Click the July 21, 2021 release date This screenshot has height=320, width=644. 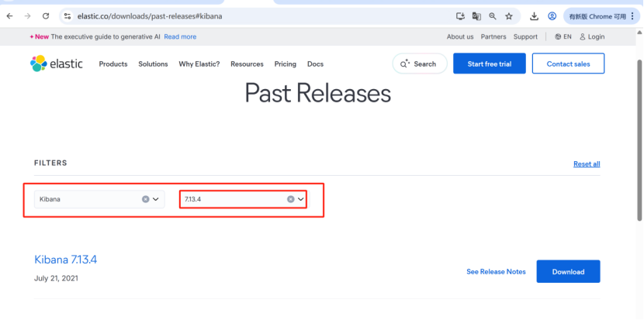(57, 278)
